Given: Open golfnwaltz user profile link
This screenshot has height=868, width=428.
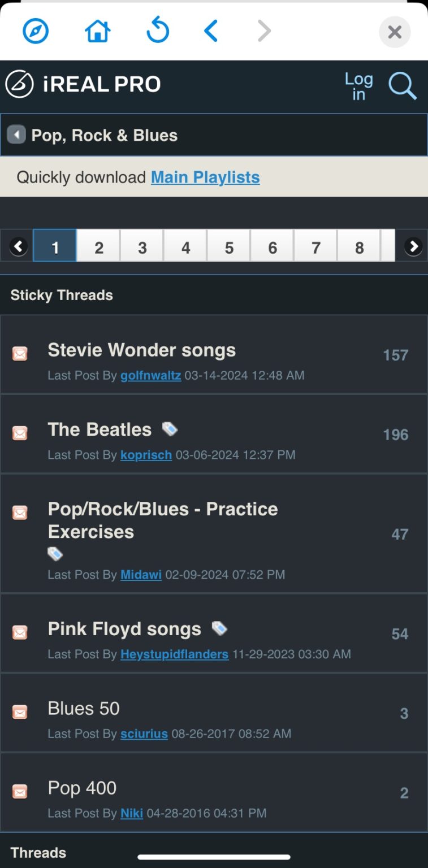Looking at the screenshot, I should point(150,375).
